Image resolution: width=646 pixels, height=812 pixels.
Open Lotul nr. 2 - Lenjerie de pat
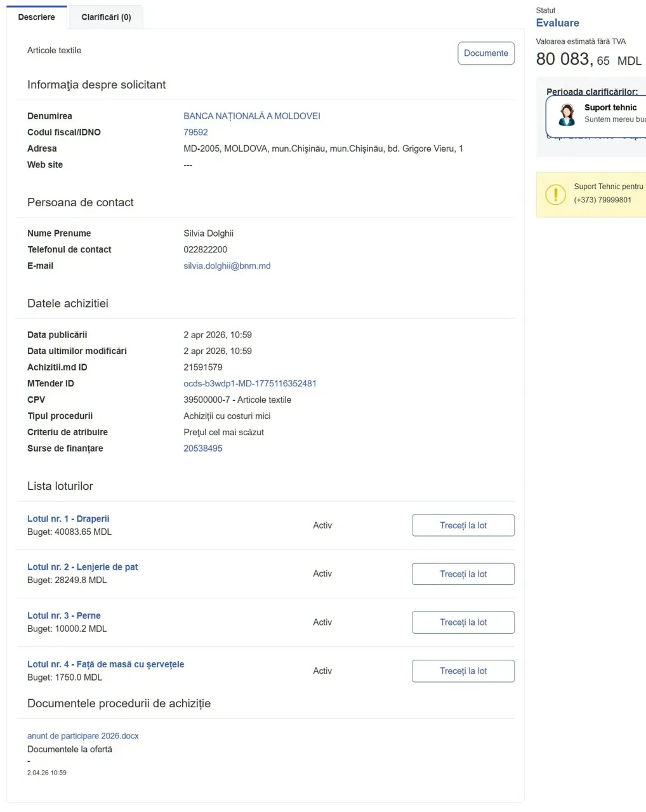click(82, 567)
